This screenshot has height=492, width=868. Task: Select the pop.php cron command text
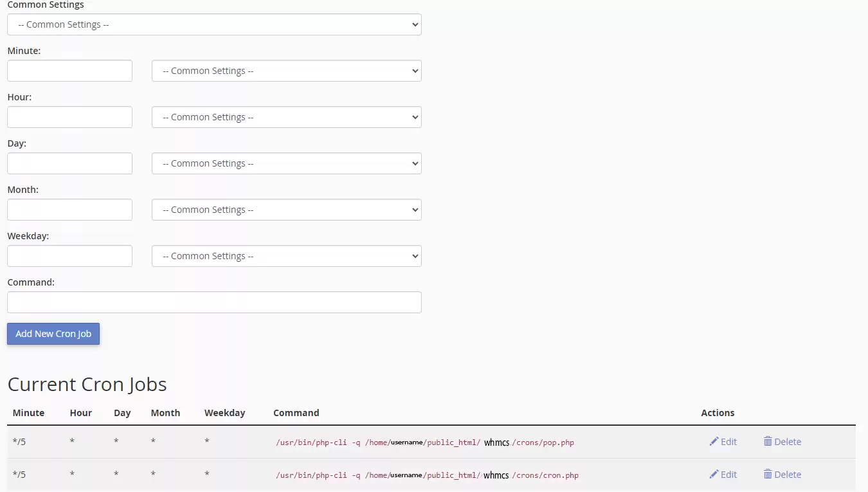424,442
